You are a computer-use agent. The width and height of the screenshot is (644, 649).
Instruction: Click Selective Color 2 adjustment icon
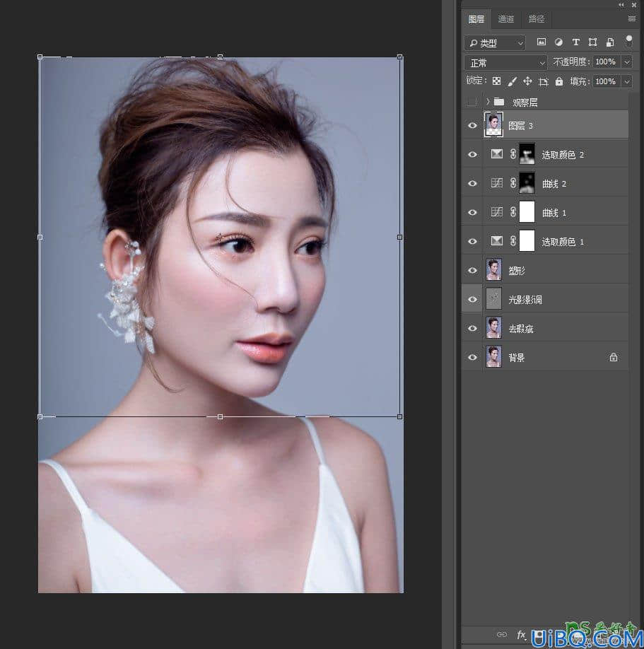coord(497,154)
